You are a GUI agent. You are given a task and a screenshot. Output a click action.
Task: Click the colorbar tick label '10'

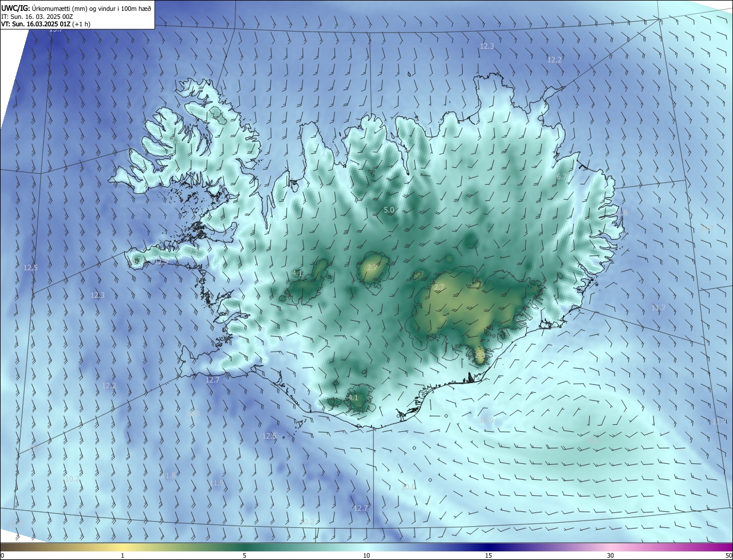[366, 555]
